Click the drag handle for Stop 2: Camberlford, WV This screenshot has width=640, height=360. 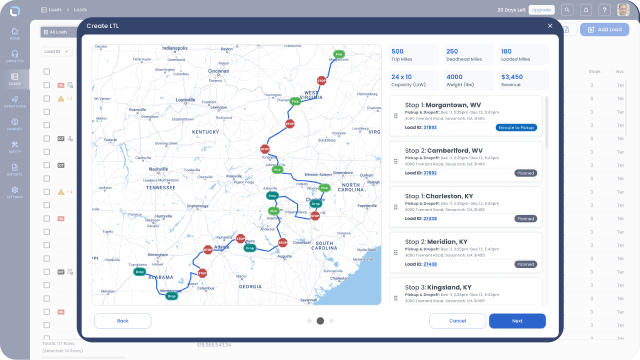(396, 161)
